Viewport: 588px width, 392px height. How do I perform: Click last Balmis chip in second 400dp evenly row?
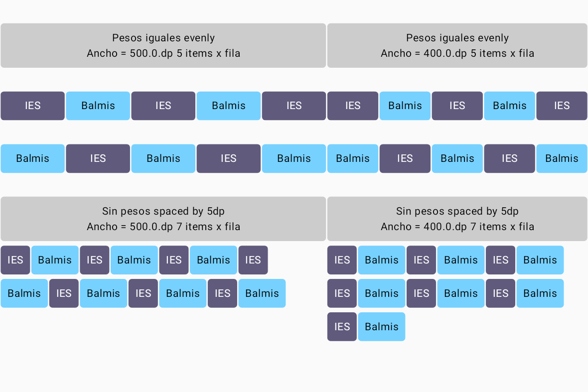tap(562, 158)
